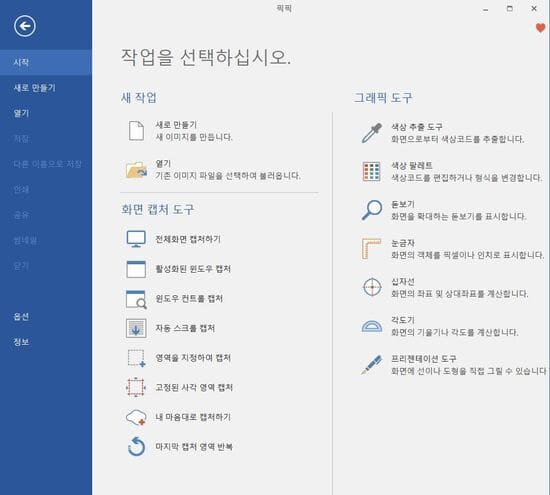Start the crosshair tool icon
The image size is (550, 495).
[372, 287]
